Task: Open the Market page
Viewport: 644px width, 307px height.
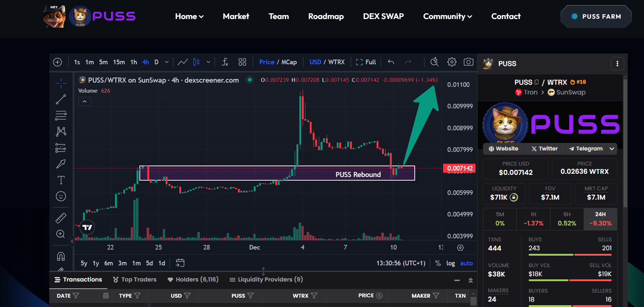Action: pos(236,17)
